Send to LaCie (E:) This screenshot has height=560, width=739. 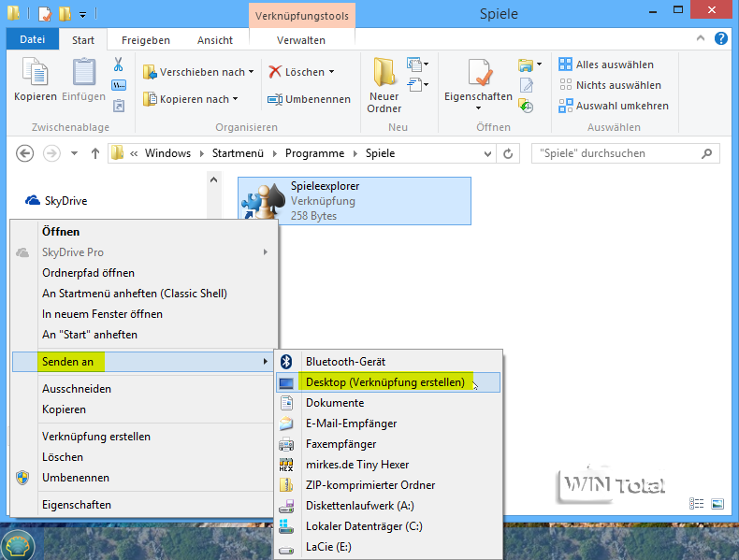point(388,547)
